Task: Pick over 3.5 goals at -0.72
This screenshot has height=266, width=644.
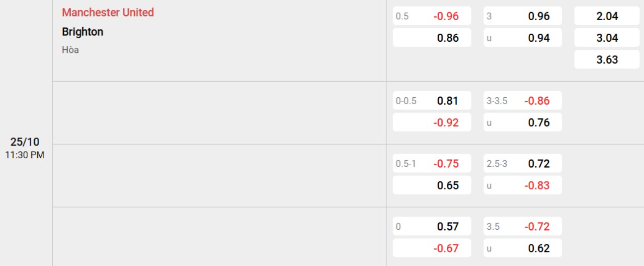Action: point(522,227)
